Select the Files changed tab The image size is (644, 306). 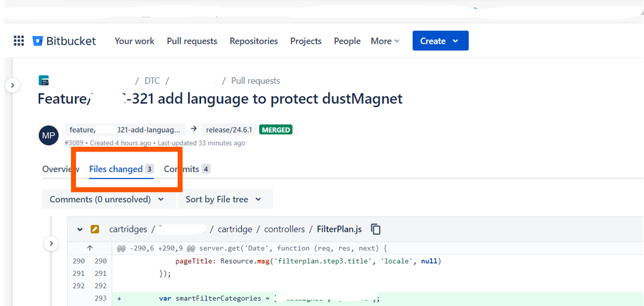click(121, 169)
